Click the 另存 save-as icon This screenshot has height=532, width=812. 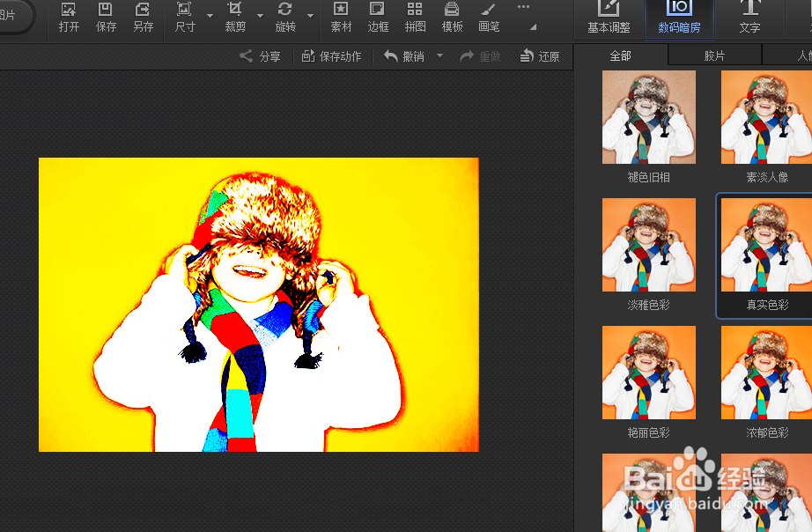point(143,17)
